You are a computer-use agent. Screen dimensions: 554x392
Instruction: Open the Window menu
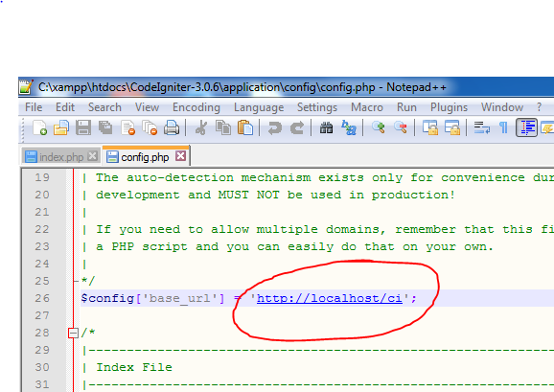click(502, 107)
